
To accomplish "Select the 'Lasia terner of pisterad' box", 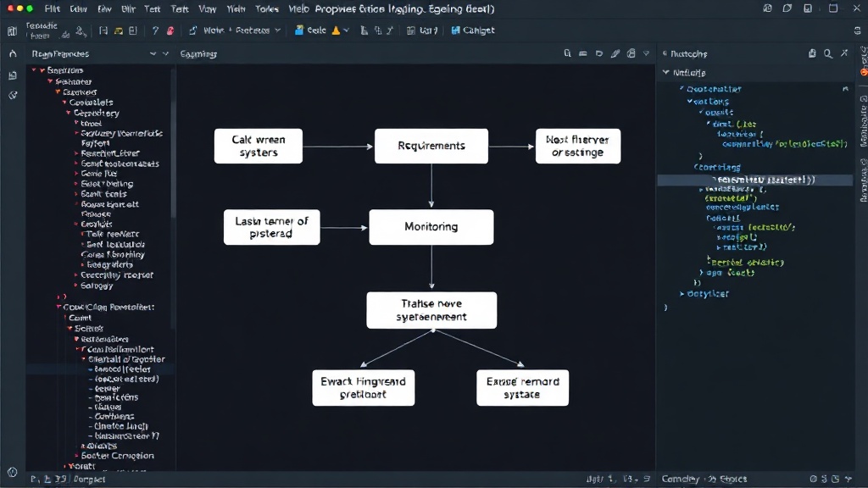I will (x=271, y=227).
